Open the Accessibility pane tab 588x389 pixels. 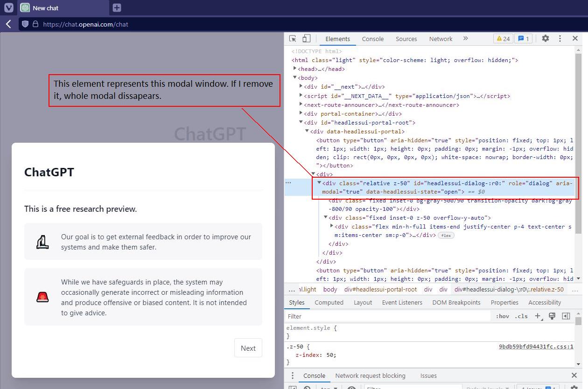(x=545, y=302)
